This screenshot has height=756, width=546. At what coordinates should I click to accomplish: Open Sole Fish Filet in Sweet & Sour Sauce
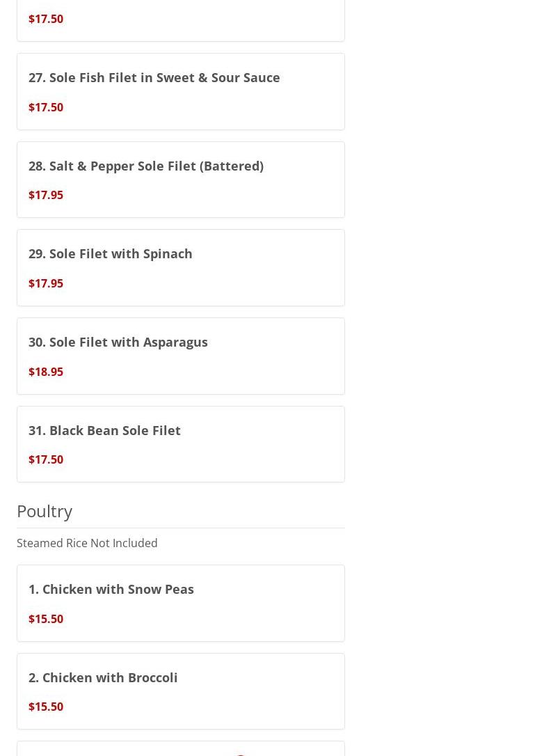click(154, 77)
